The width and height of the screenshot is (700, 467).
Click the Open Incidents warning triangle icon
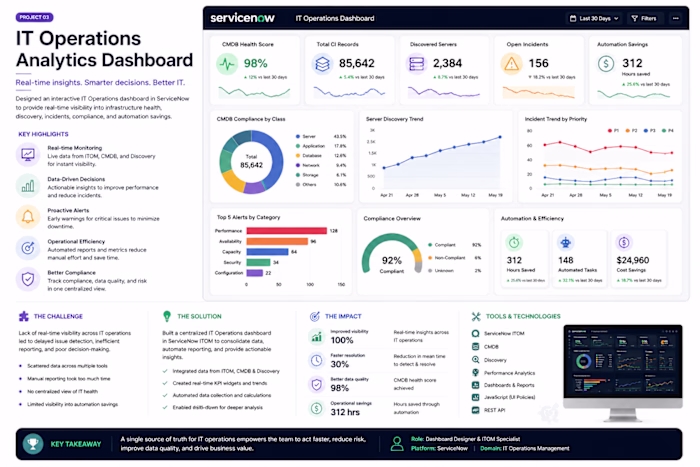pos(512,64)
